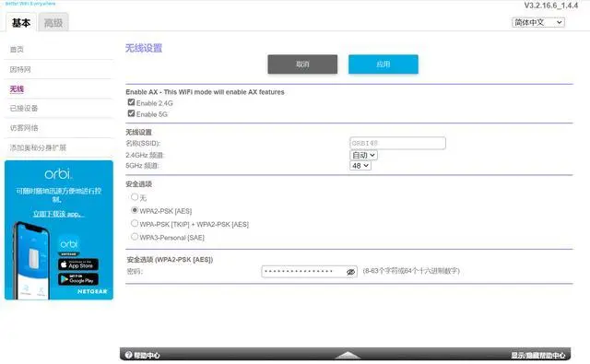The height and width of the screenshot is (364, 590).
Task: Open 添加奥秘分身扩展 in the sidebar
Action: click(38, 147)
